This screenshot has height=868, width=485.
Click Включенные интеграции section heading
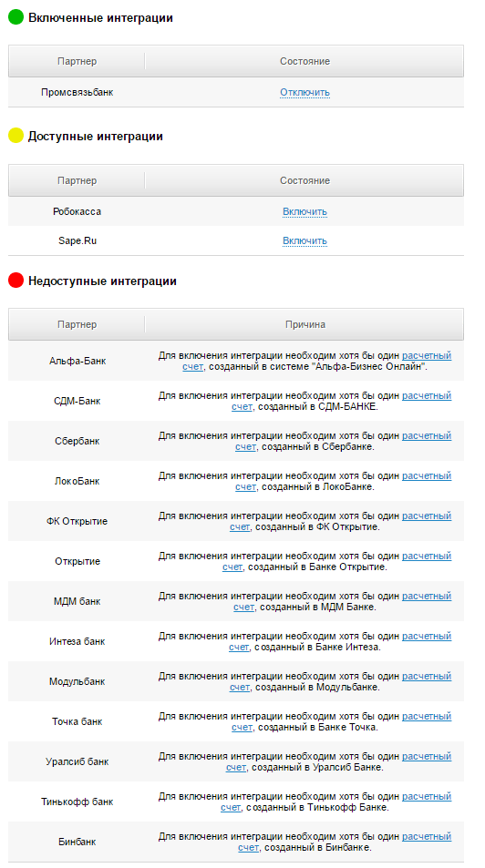pyautogui.click(x=100, y=17)
